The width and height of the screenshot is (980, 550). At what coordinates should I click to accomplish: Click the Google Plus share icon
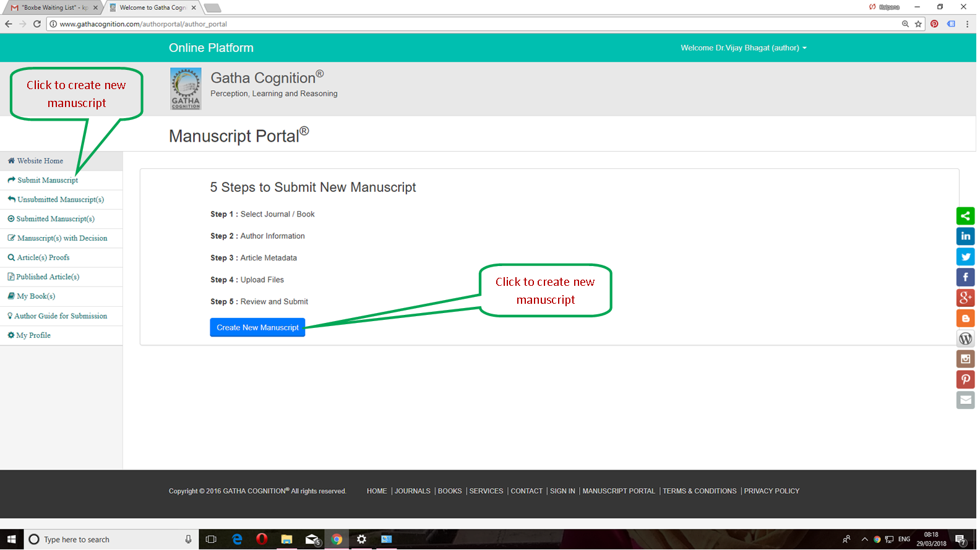pyautogui.click(x=965, y=298)
